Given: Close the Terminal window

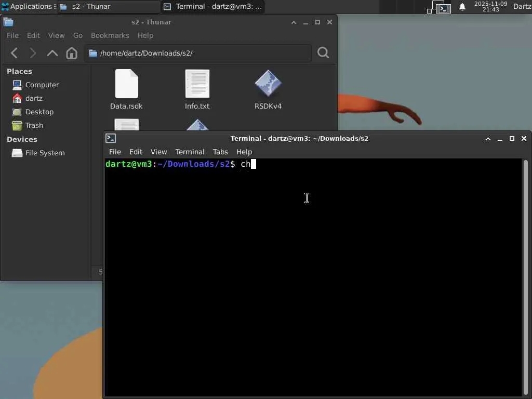Looking at the screenshot, I should pos(524,138).
